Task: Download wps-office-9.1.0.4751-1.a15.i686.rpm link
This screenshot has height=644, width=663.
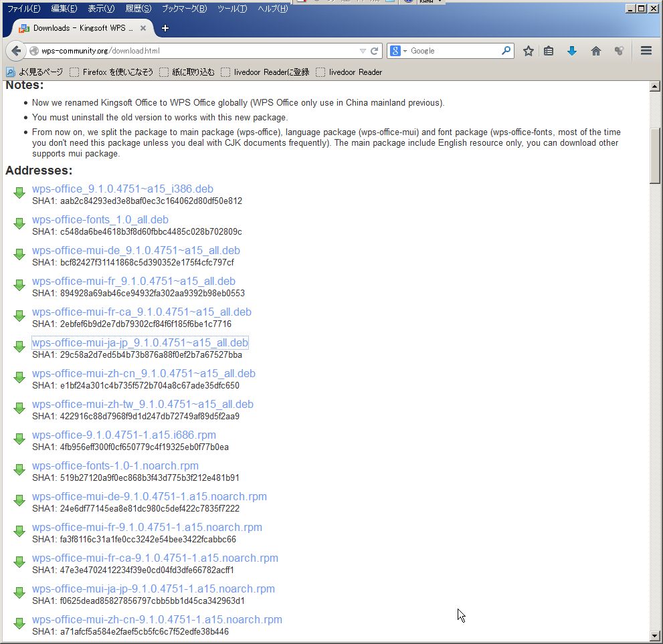Action: [124, 435]
